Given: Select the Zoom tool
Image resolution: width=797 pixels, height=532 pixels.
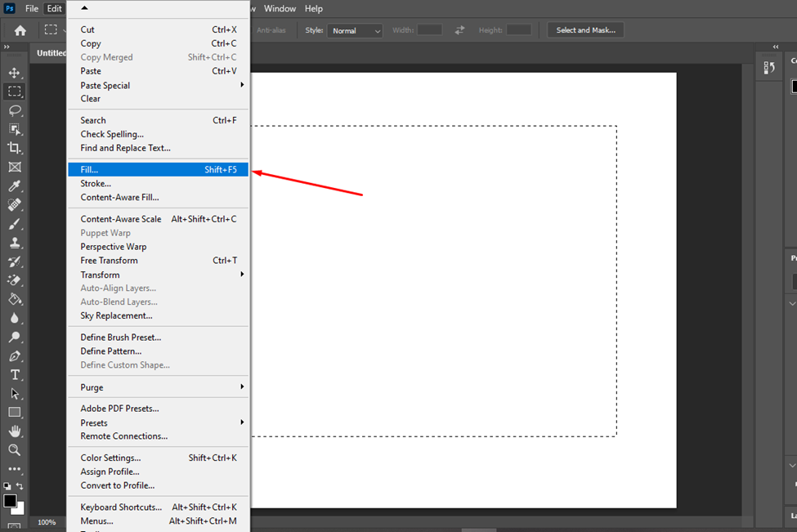Looking at the screenshot, I should [x=14, y=449].
